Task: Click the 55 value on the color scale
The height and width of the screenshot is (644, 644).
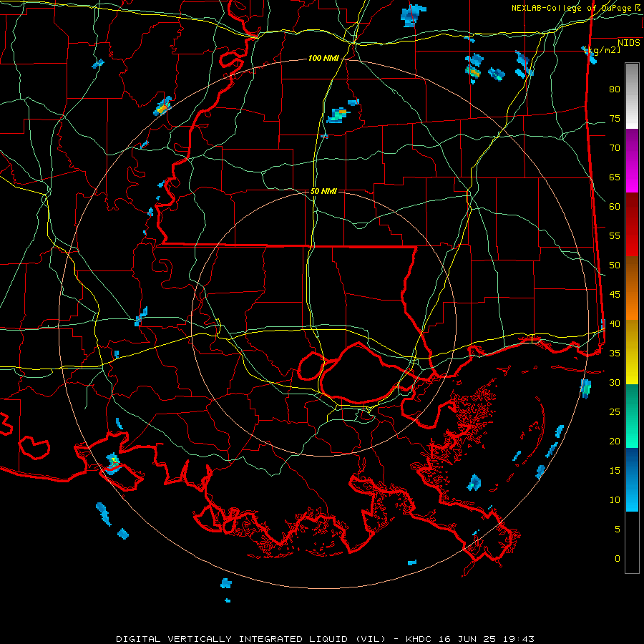Action: (615, 236)
